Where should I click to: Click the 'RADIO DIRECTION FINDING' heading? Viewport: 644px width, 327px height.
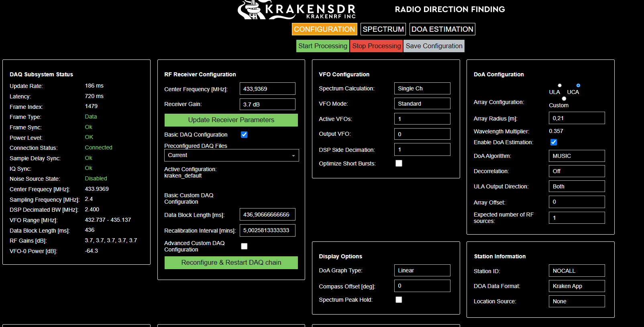[x=450, y=9]
